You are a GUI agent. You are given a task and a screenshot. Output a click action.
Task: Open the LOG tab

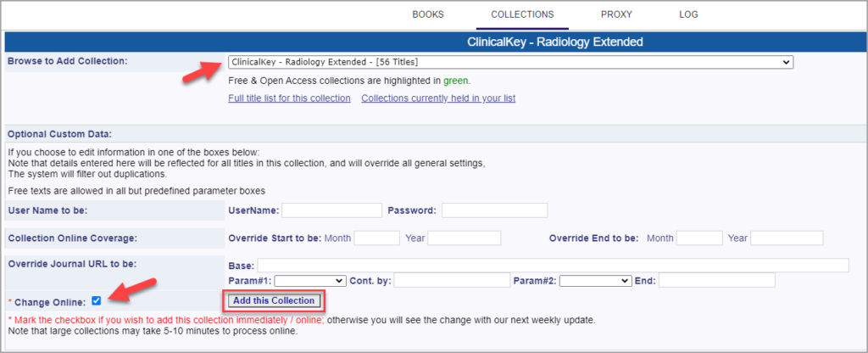(x=688, y=14)
